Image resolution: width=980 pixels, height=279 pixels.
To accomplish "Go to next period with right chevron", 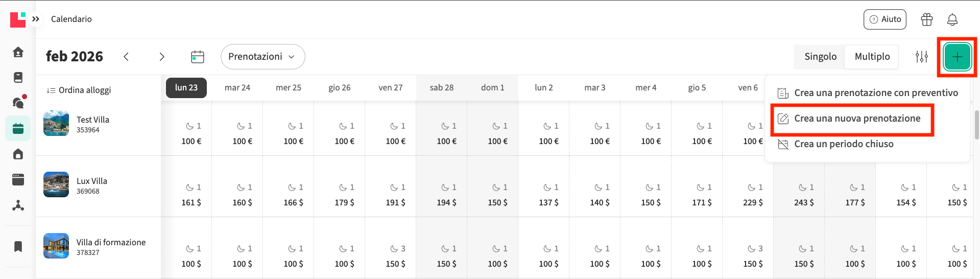I will tap(162, 57).
